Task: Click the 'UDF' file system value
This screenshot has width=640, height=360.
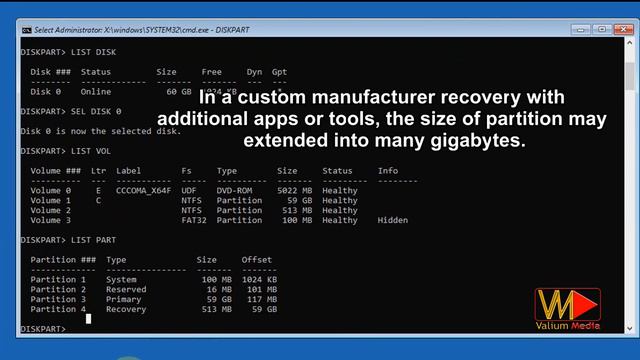Action: tap(189, 191)
